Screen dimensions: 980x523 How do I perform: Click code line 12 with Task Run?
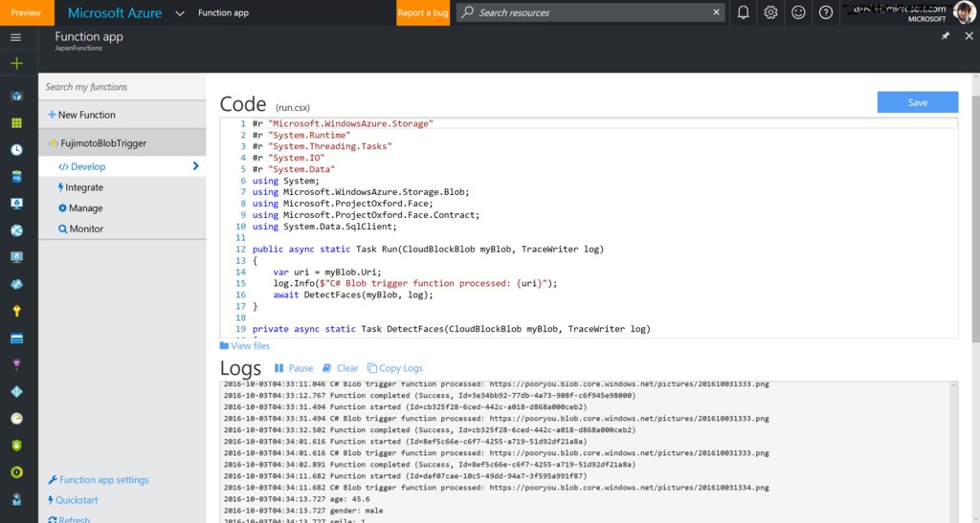(x=428, y=249)
